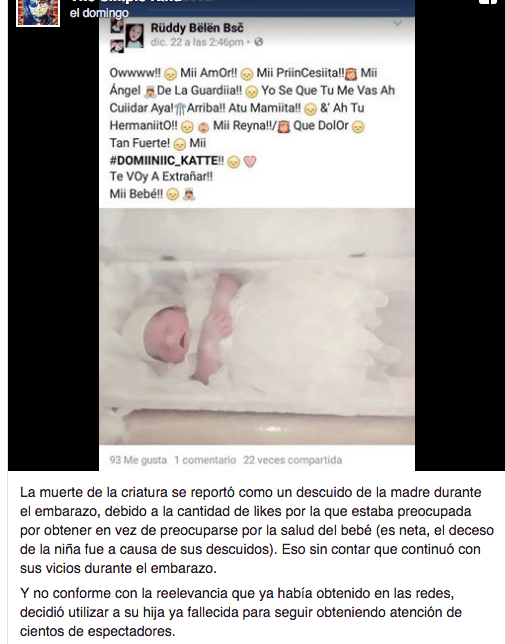Expand the post options chevron

[397, 23]
